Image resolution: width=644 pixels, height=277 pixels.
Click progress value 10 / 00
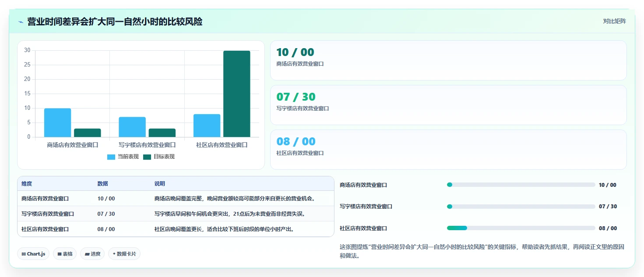(608, 185)
